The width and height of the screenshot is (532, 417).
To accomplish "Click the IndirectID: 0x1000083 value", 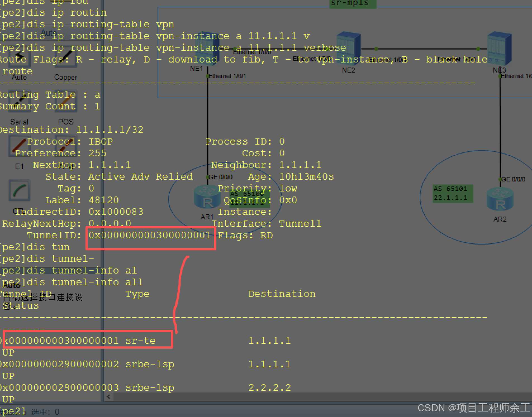I will coord(116,212).
